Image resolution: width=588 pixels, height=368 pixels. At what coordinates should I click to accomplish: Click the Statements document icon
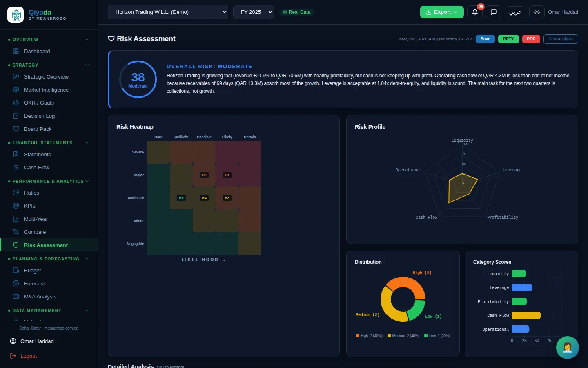point(16,154)
